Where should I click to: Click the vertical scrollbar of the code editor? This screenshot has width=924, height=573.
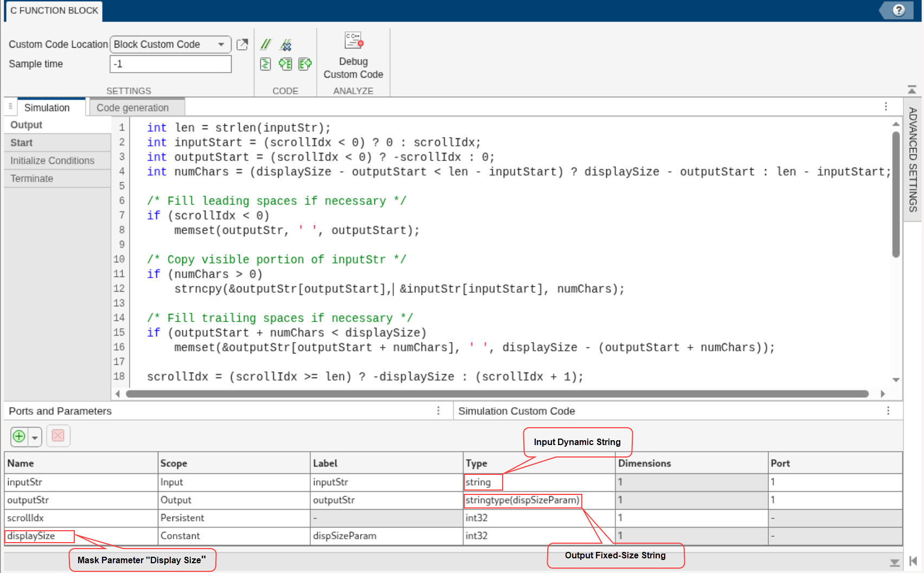pyautogui.click(x=896, y=194)
